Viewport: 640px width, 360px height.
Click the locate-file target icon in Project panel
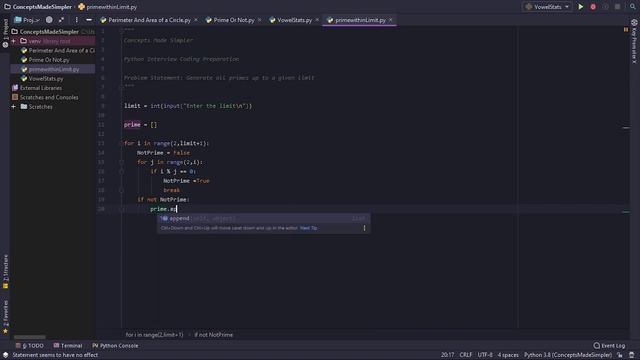click(49, 20)
